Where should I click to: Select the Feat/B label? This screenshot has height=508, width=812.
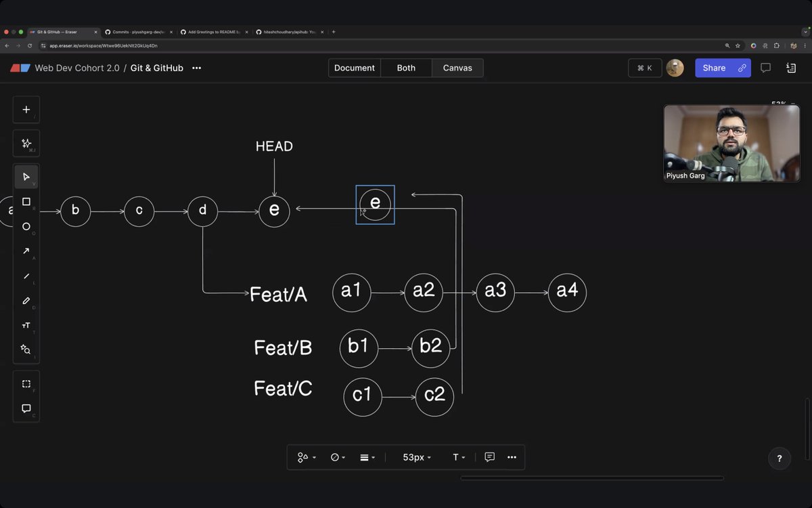pos(283,347)
